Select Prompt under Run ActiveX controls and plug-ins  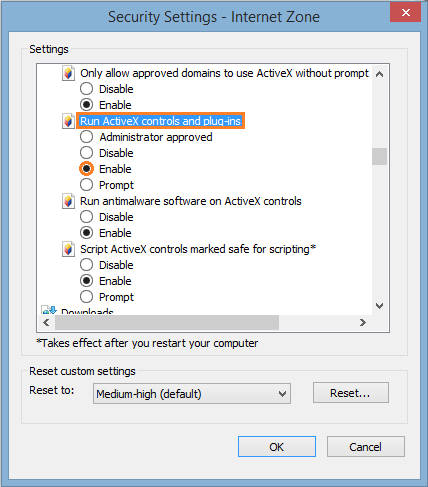[x=87, y=185]
